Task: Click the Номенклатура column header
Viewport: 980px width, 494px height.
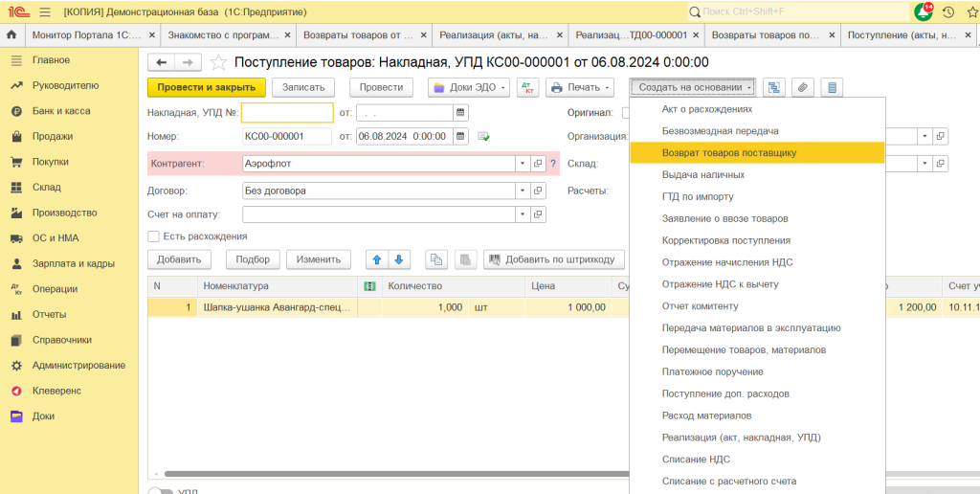Action: pos(278,285)
